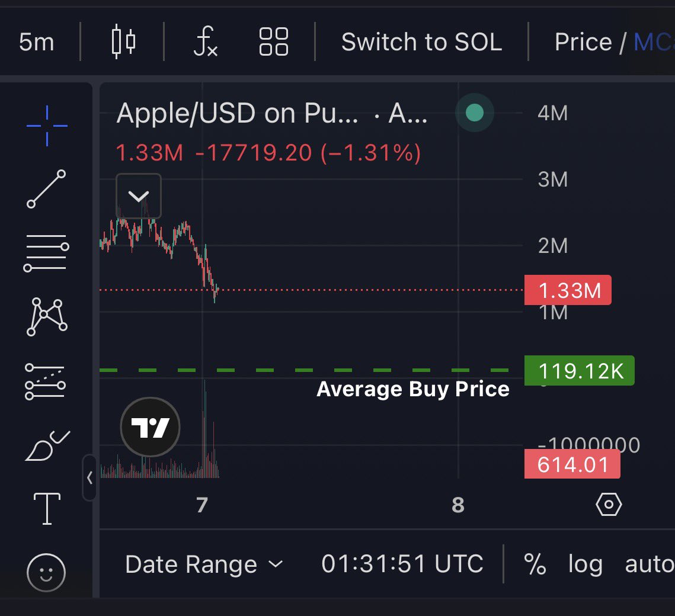This screenshot has width=675, height=616.
Task: Click the 119.12K average buy label
Action: point(580,371)
